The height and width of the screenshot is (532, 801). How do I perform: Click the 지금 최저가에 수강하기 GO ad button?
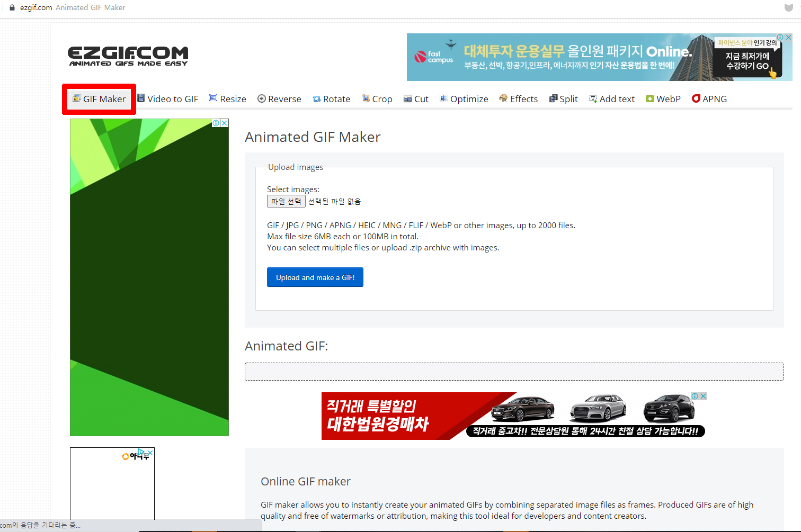click(747, 61)
